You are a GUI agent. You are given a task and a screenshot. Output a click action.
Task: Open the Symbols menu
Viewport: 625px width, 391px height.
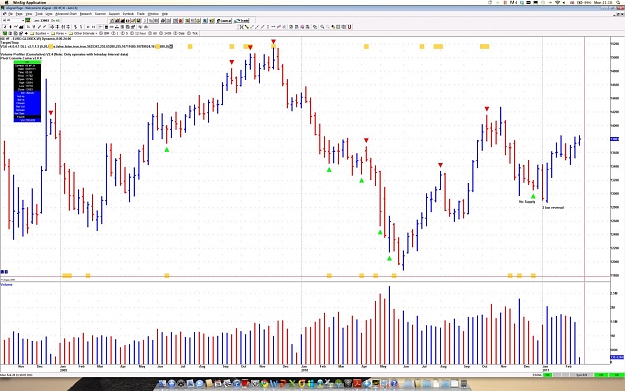click(128, 14)
